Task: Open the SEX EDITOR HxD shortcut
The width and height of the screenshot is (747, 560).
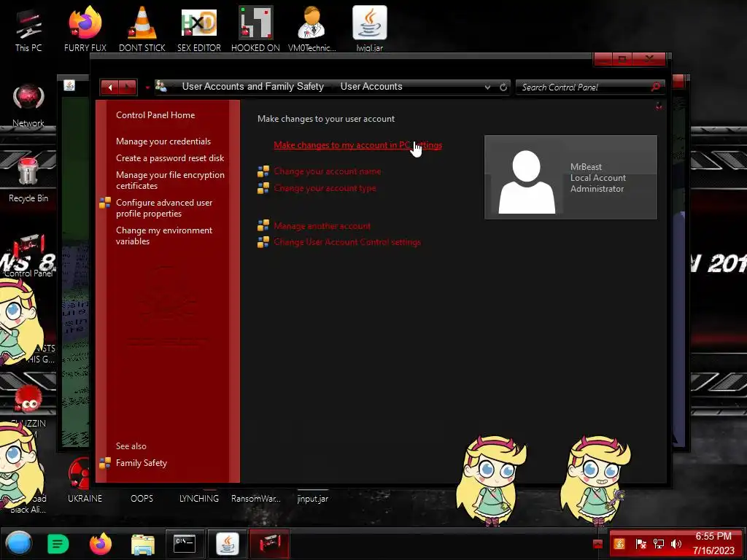Action: point(199,30)
